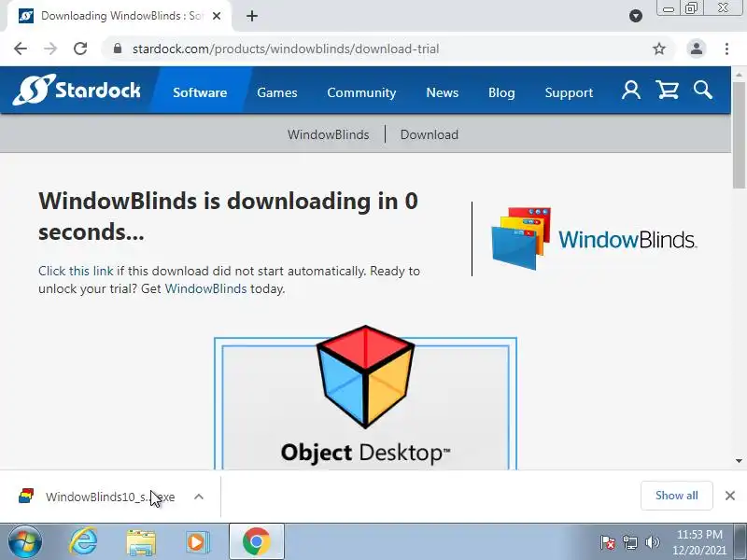Click the page vertical scrollbar thumb
This screenshot has height=560, width=747.
pyautogui.click(x=739, y=135)
